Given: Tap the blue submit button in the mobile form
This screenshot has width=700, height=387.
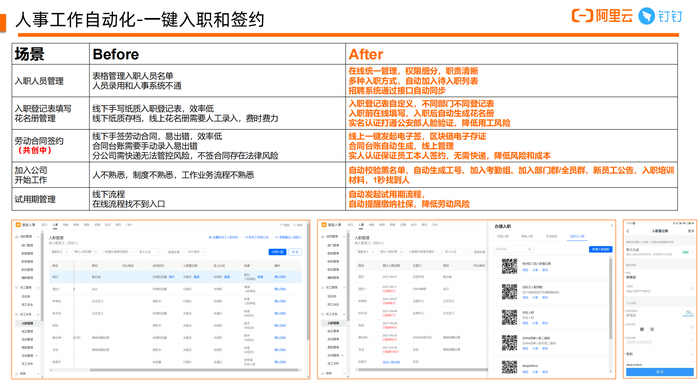Looking at the screenshot, I should tap(660, 372).
